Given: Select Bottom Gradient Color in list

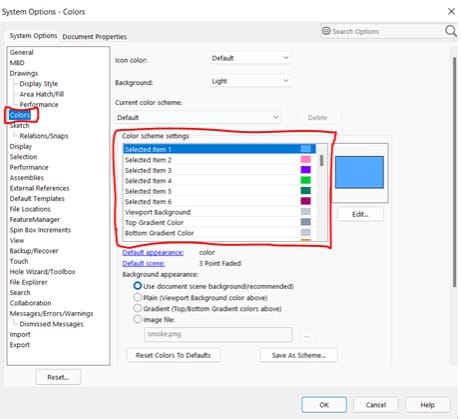Looking at the screenshot, I should (219, 233).
